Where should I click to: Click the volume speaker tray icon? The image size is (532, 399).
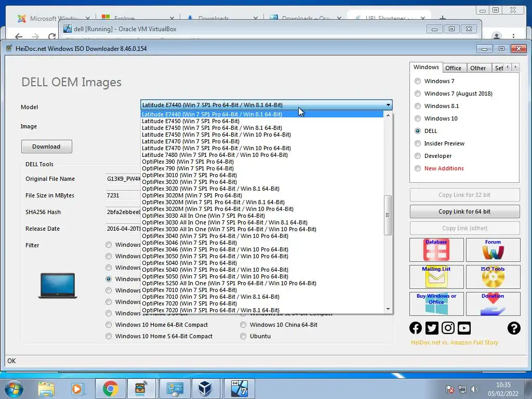pos(475,389)
